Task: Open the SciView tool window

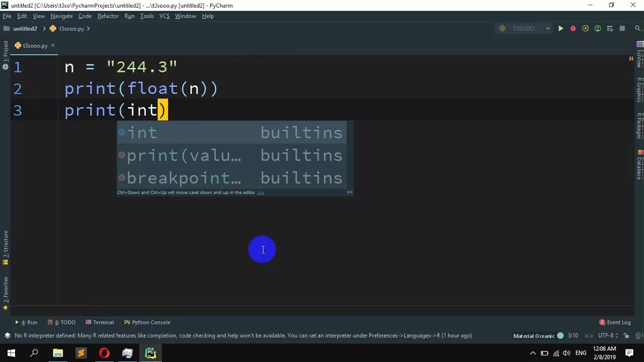Action: click(639, 54)
